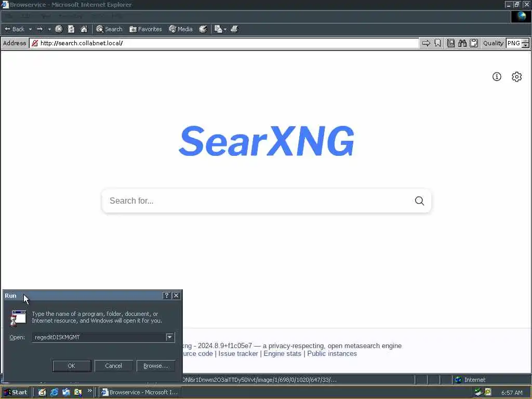Open the Start menu
This screenshot has width=532, height=399.
coord(16,392)
